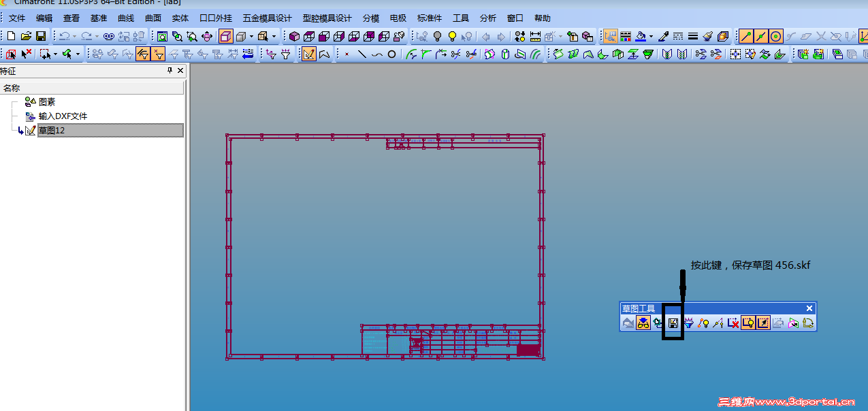The image size is (868, 411).
Task: Open the 实体 menu
Action: point(180,18)
